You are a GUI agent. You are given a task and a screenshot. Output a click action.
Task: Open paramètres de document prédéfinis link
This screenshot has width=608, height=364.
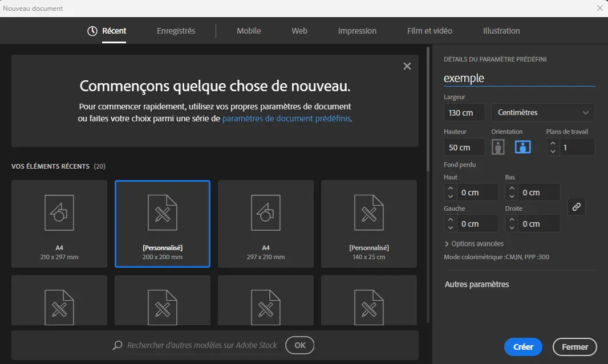286,118
